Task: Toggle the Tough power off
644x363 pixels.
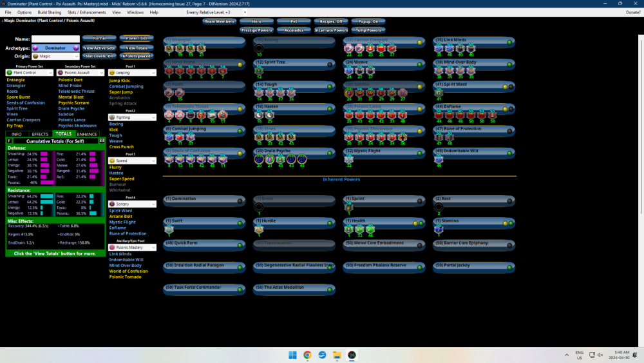Action: click(330, 87)
